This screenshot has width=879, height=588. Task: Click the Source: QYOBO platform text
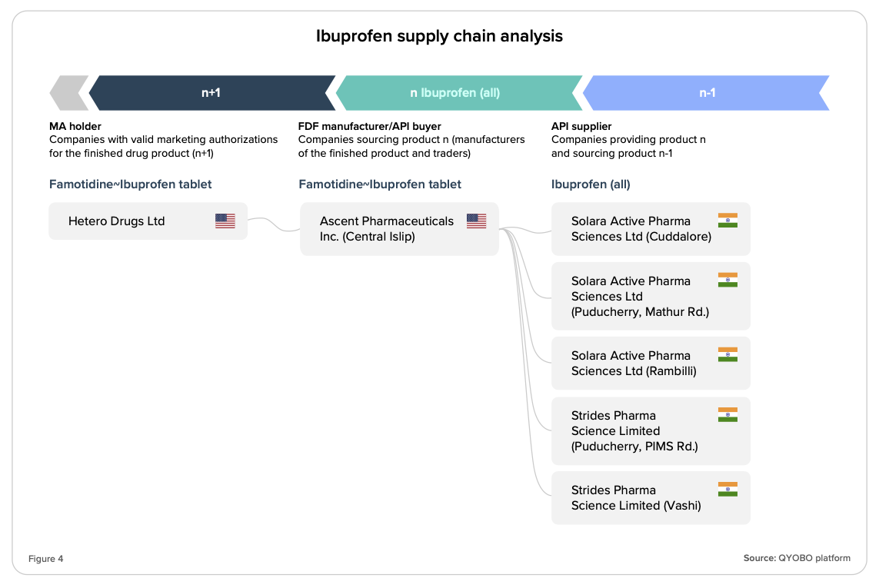[x=797, y=558]
